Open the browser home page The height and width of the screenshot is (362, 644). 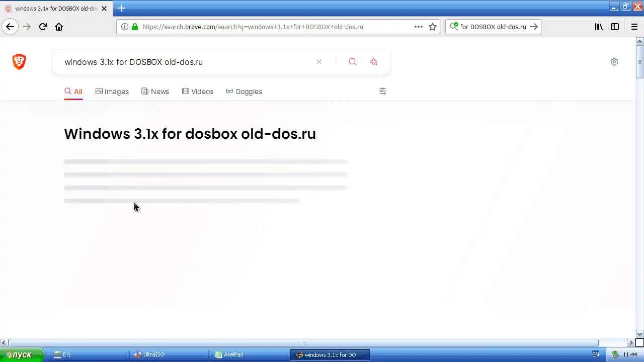tap(59, 27)
